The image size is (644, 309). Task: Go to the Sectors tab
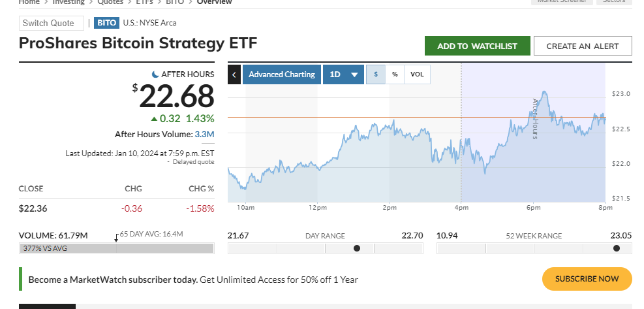(614, 2)
